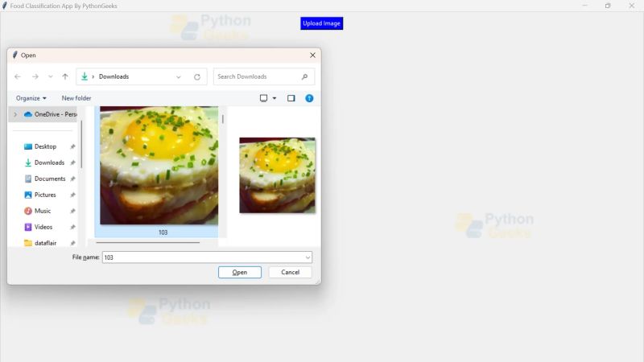Click the change view icon
644x362 pixels.
264,98
